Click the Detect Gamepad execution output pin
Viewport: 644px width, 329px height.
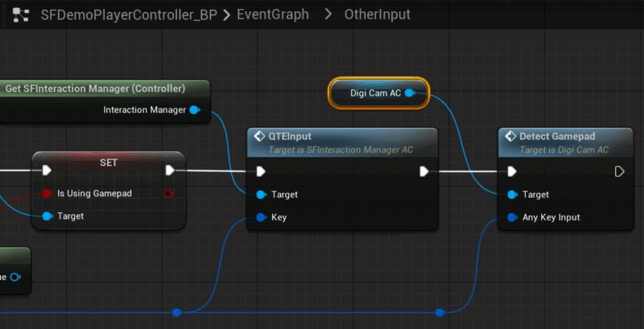pos(619,171)
